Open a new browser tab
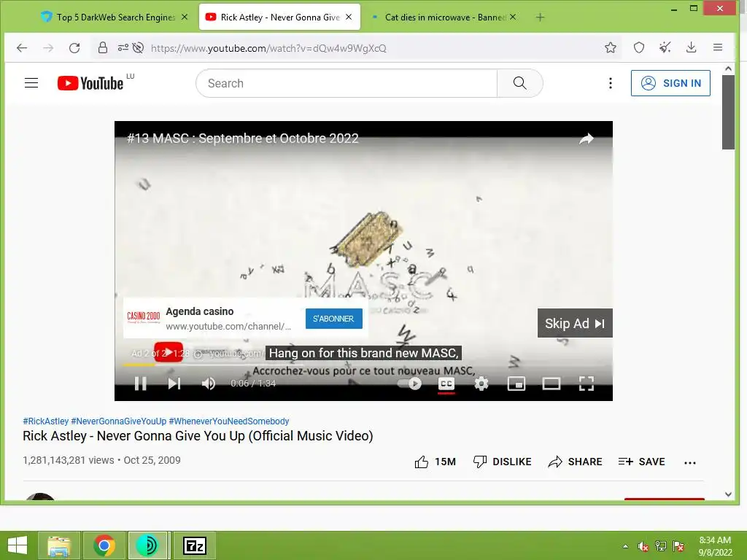The height and width of the screenshot is (560, 747). 540,17
